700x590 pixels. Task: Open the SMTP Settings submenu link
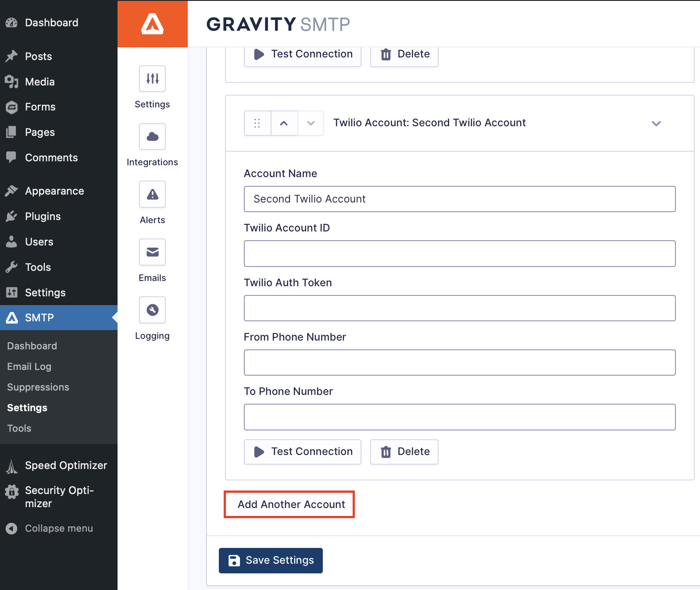pos(27,408)
